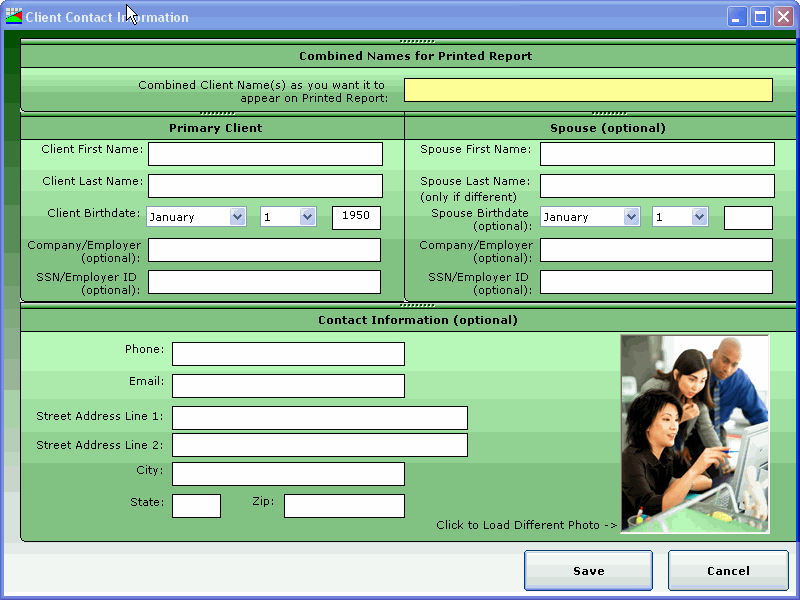
Task: Click spouse SSN/Employer ID field
Action: click(x=657, y=282)
